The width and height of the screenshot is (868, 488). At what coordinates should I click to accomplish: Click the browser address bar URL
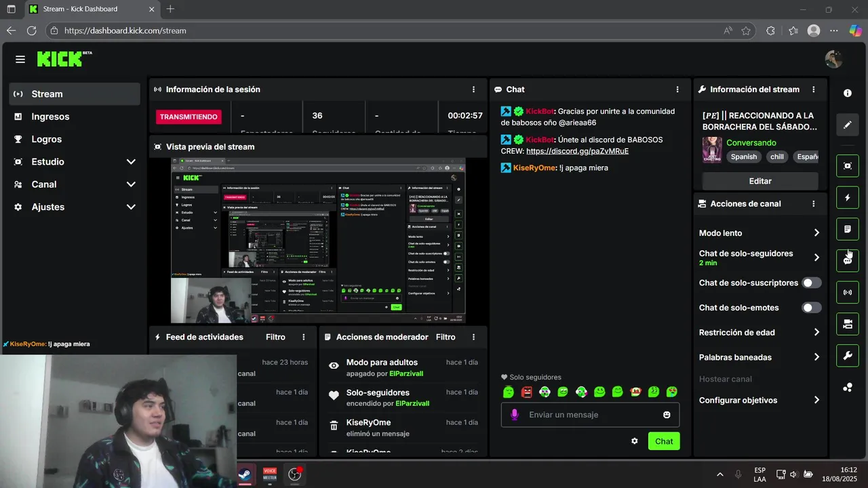coord(125,30)
